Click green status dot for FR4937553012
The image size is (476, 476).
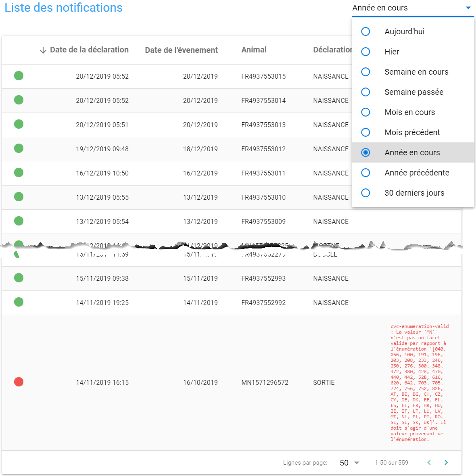[19, 148]
